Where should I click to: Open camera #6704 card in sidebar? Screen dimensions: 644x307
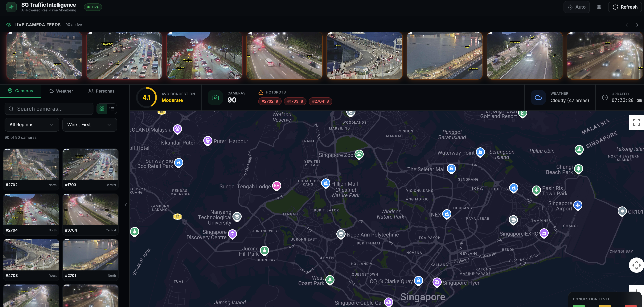tap(91, 215)
